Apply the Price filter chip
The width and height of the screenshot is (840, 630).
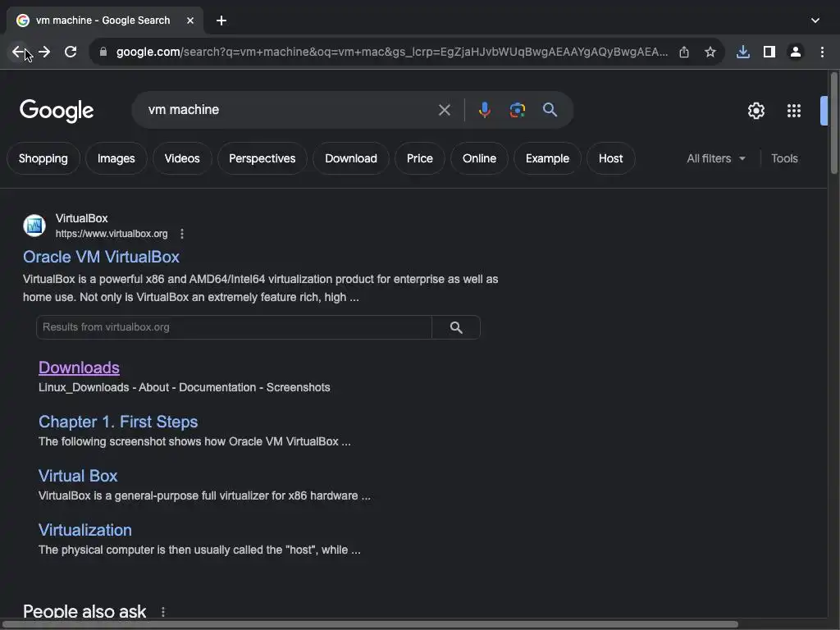pyautogui.click(x=419, y=158)
